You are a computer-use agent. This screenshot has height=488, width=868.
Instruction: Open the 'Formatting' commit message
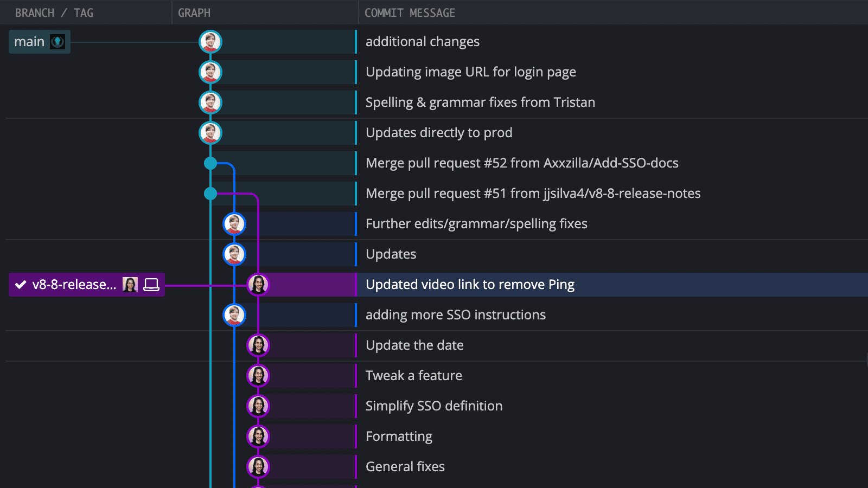pos(399,436)
